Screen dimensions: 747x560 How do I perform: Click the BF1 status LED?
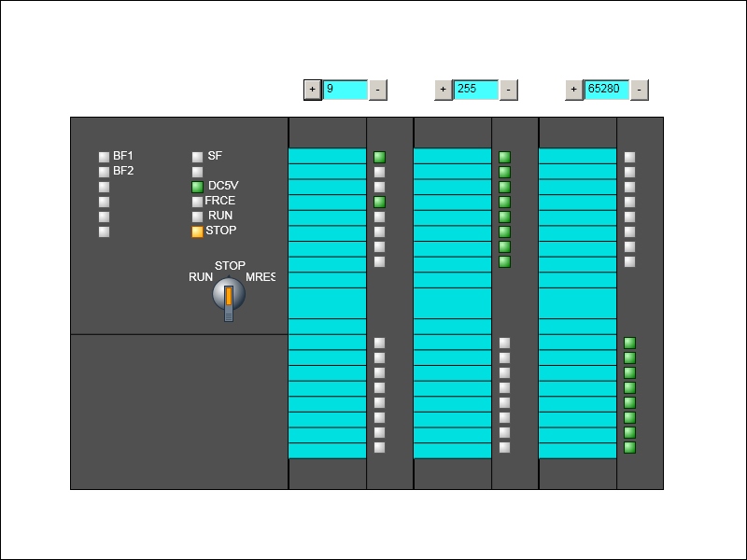click(104, 157)
